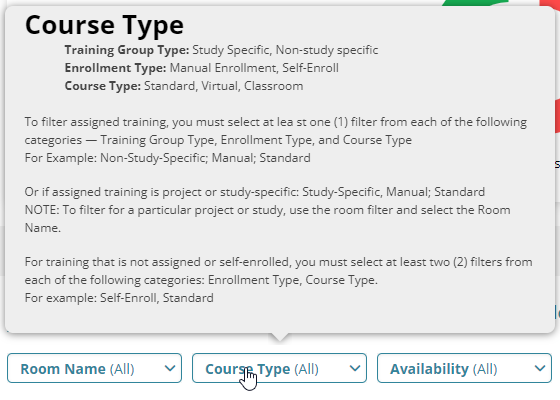Click the chevron arrow in Room Name filter
560x400 pixels.
click(x=170, y=368)
